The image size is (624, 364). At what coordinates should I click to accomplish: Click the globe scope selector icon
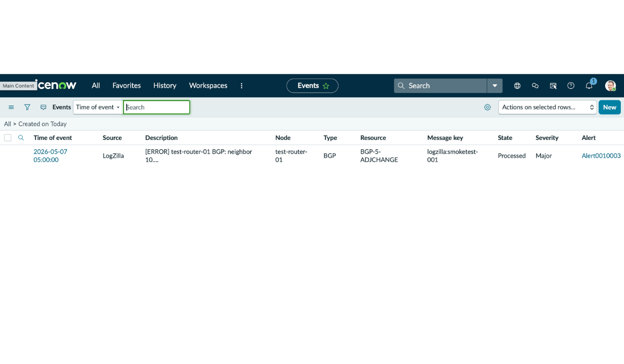click(517, 86)
